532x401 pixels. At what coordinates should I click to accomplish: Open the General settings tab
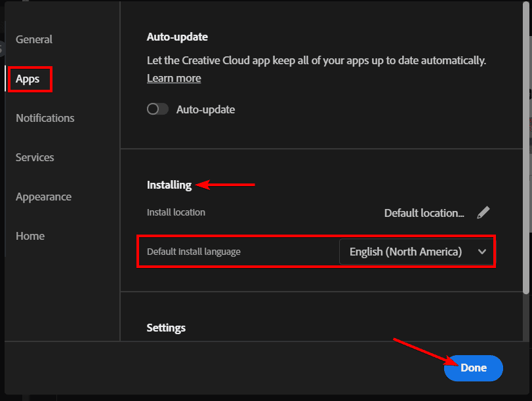point(34,39)
